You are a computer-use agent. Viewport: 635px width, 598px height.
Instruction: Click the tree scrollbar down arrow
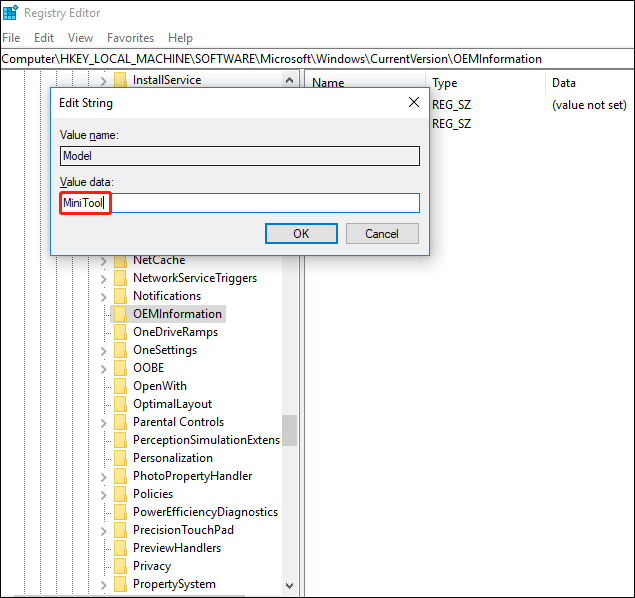click(290, 586)
